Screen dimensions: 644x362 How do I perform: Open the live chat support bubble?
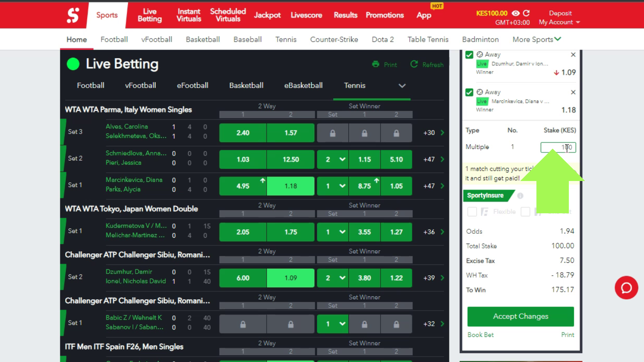pos(626,287)
